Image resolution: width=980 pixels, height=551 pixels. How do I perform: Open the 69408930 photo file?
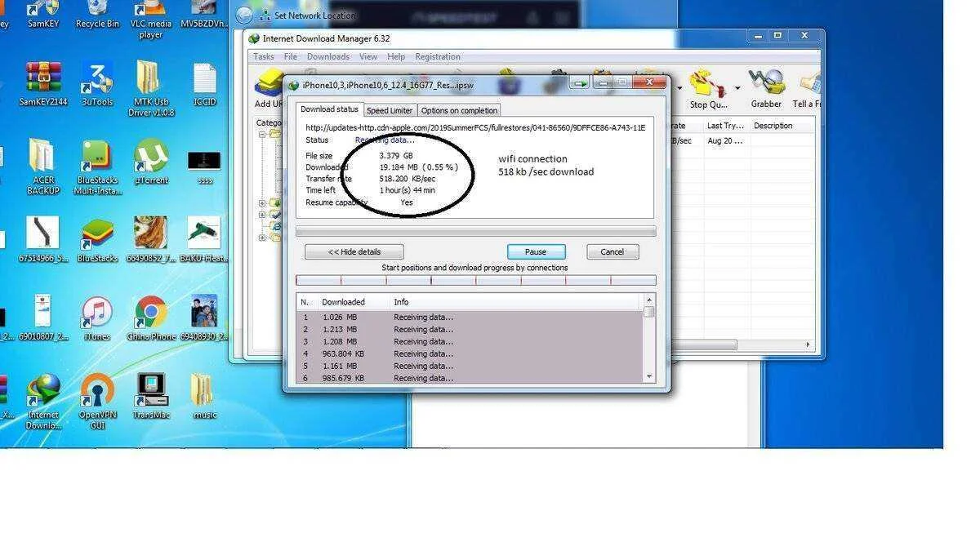coord(205,318)
